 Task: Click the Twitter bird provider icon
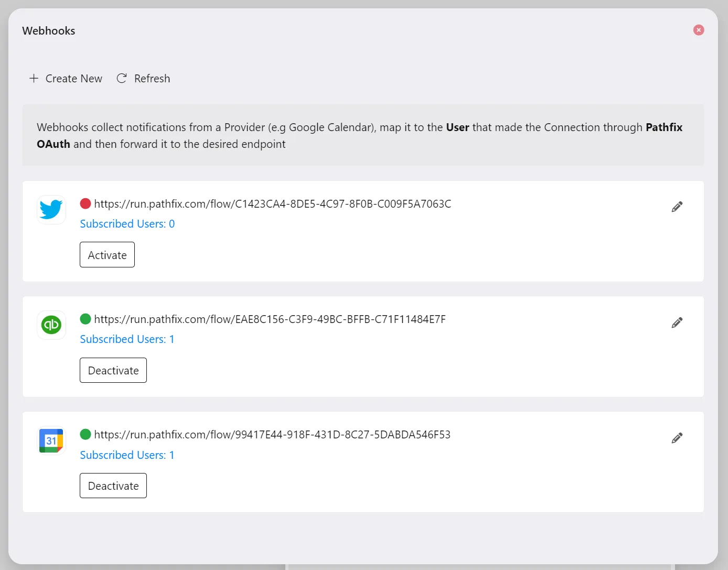(x=51, y=209)
